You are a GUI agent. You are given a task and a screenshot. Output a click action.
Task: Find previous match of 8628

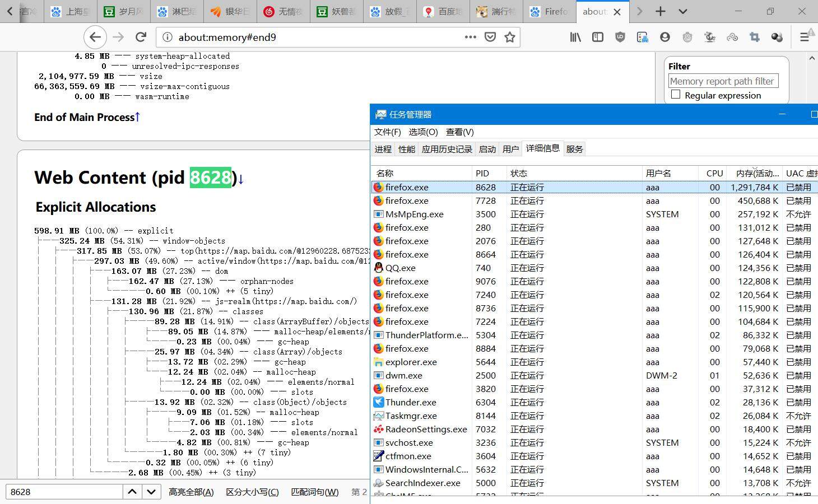132,492
